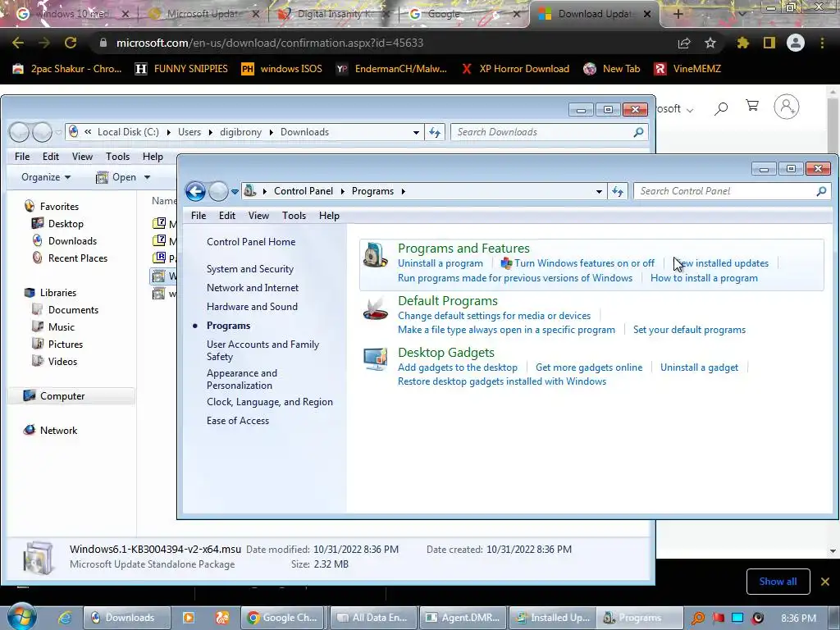This screenshot has width=840, height=630.
Task: Click search magnifier in Search Downloads box
Action: click(638, 132)
